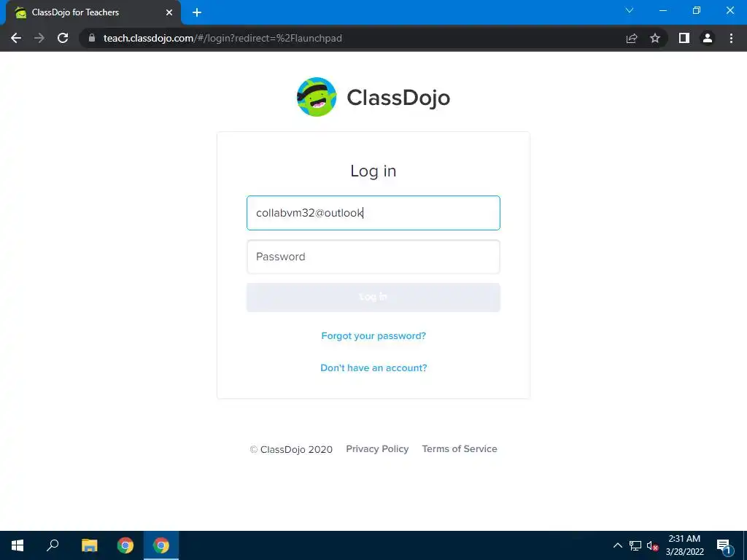
Task: Restore down the Chrome window
Action: (x=697, y=10)
